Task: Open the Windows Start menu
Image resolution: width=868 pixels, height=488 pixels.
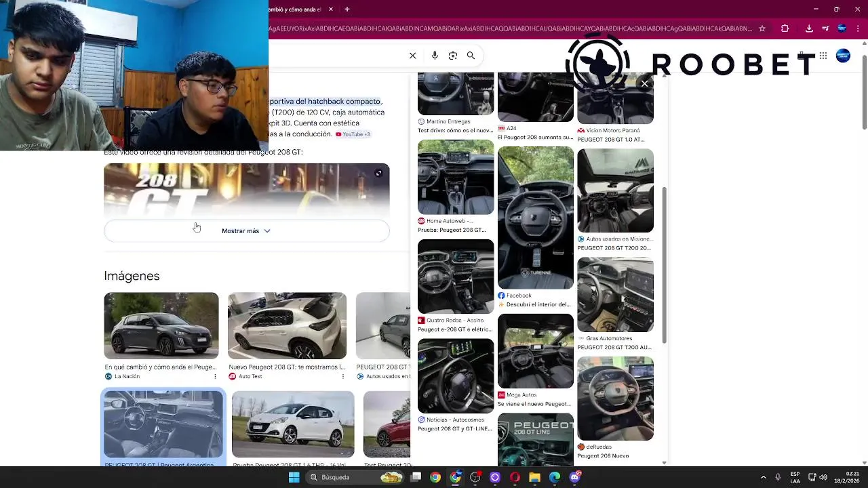Action: point(294,477)
